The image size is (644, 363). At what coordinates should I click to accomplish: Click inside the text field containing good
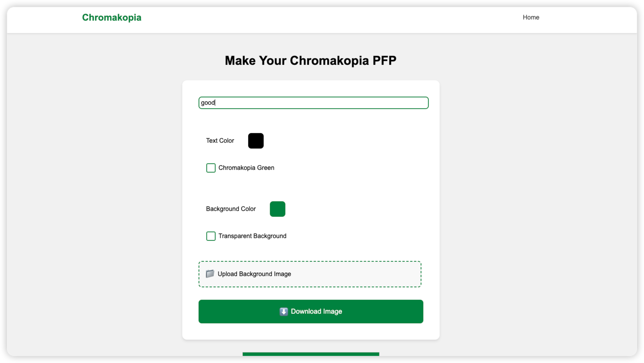coord(313,103)
